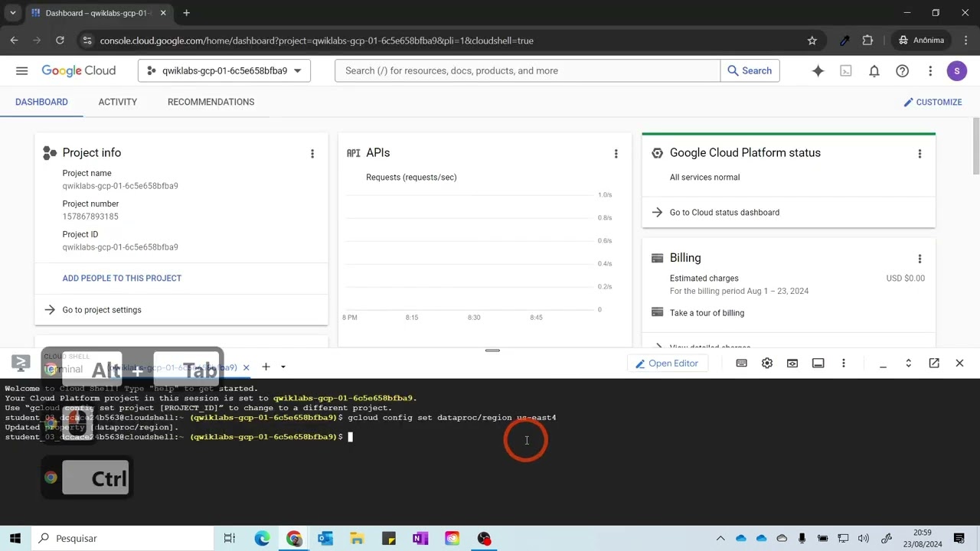
Task: Click Take a tour of billing
Action: click(x=707, y=312)
